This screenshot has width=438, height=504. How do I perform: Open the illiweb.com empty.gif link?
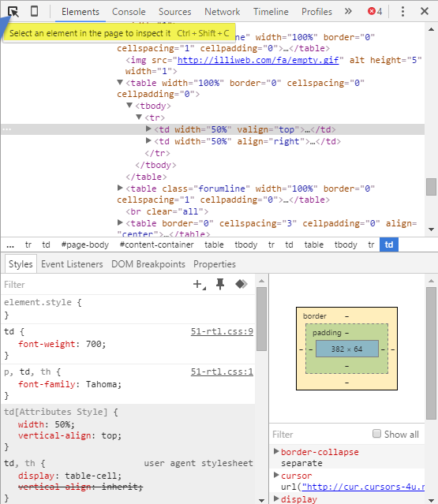(258, 60)
